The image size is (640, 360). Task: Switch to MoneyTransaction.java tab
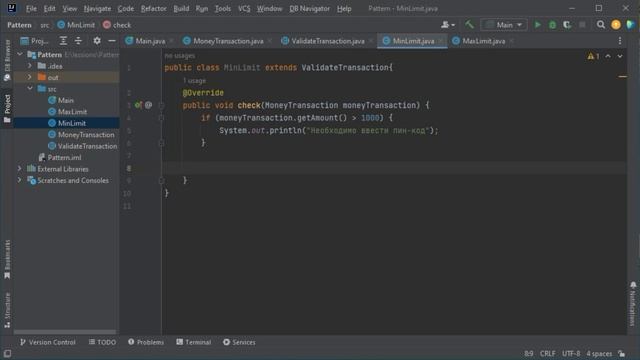coord(228,41)
